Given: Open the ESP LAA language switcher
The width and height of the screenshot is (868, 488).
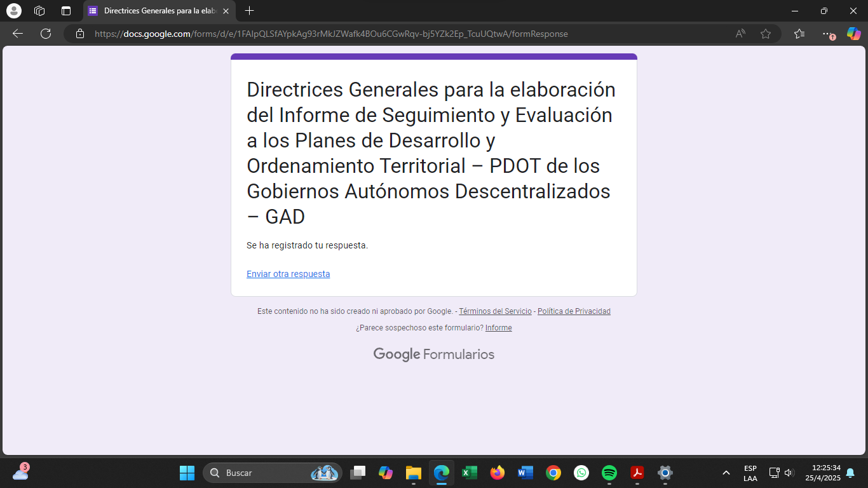Looking at the screenshot, I should (750, 473).
